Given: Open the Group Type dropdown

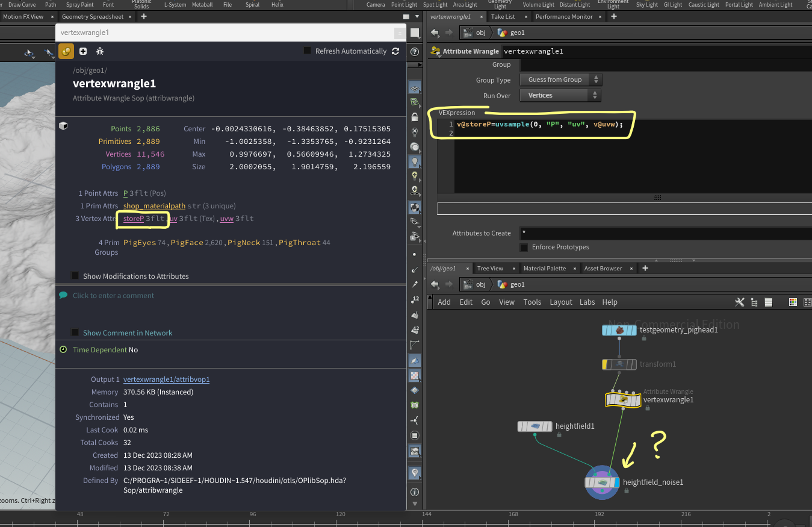Looking at the screenshot, I should pyautogui.click(x=560, y=80).
